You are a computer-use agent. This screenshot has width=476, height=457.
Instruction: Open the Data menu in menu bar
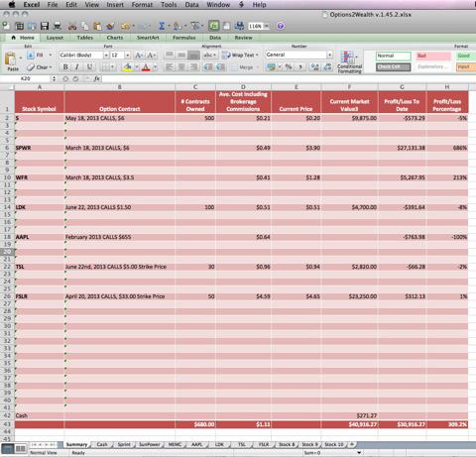tap(191, 5)
